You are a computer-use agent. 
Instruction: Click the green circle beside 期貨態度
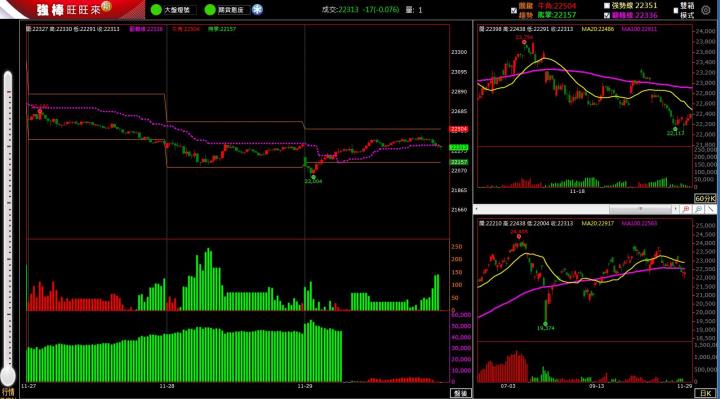click(x=210, y=10)
